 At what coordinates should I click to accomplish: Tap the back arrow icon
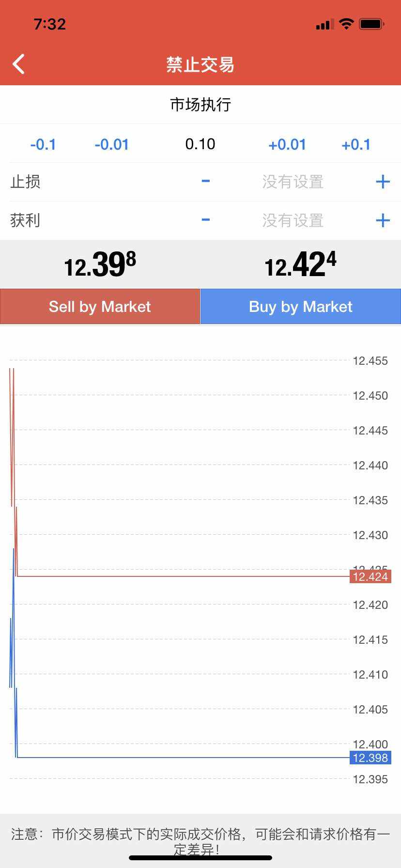(19, 64)
